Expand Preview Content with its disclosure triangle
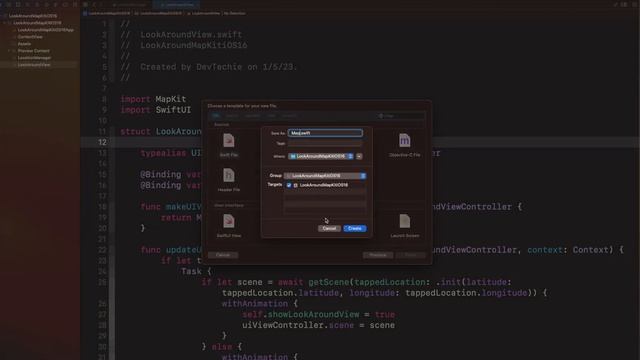This screenshot has width=640, height=360. (x=9, y=51)
